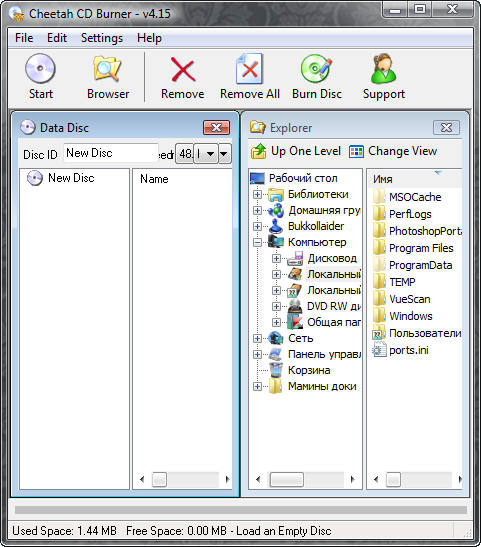Click the Burn Disc icon
481x547 pixels.
click(317, 69)
